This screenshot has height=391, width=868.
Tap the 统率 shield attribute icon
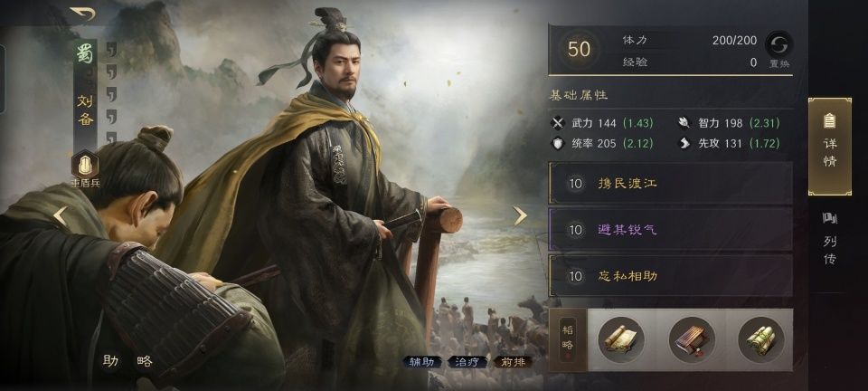(x=558, y=143)
